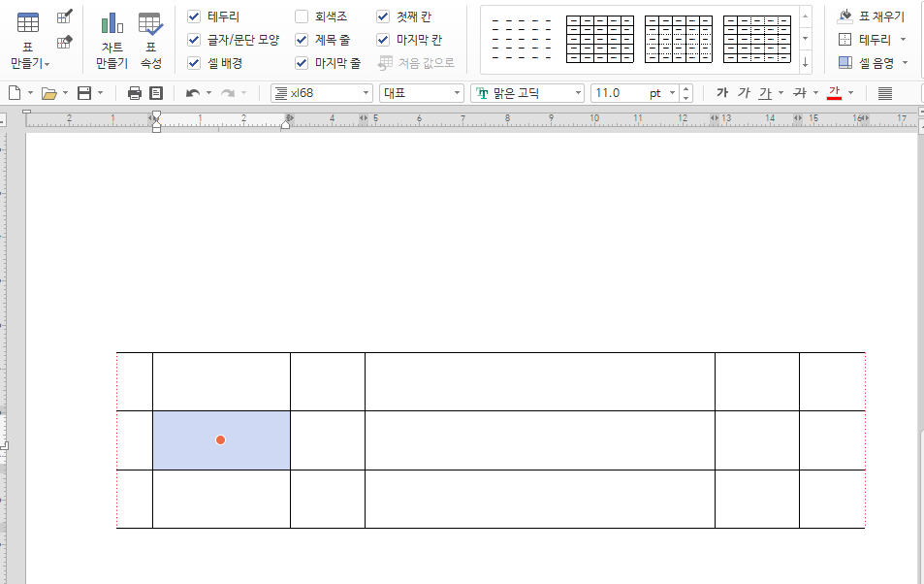The image size is (924, 584).
Task: Select the third table style thumbnail
Action: point(679,40)
